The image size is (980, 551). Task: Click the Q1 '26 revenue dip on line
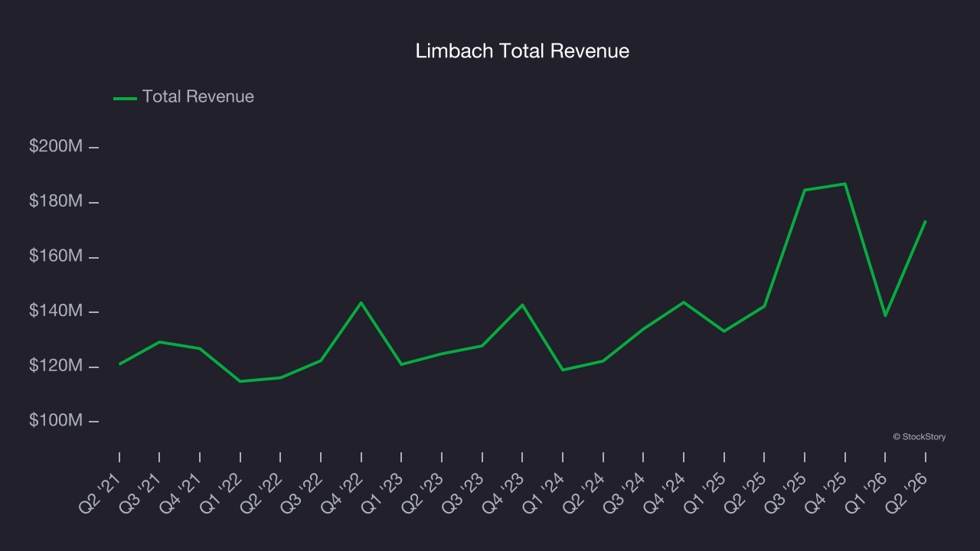[x=885, y=315]
